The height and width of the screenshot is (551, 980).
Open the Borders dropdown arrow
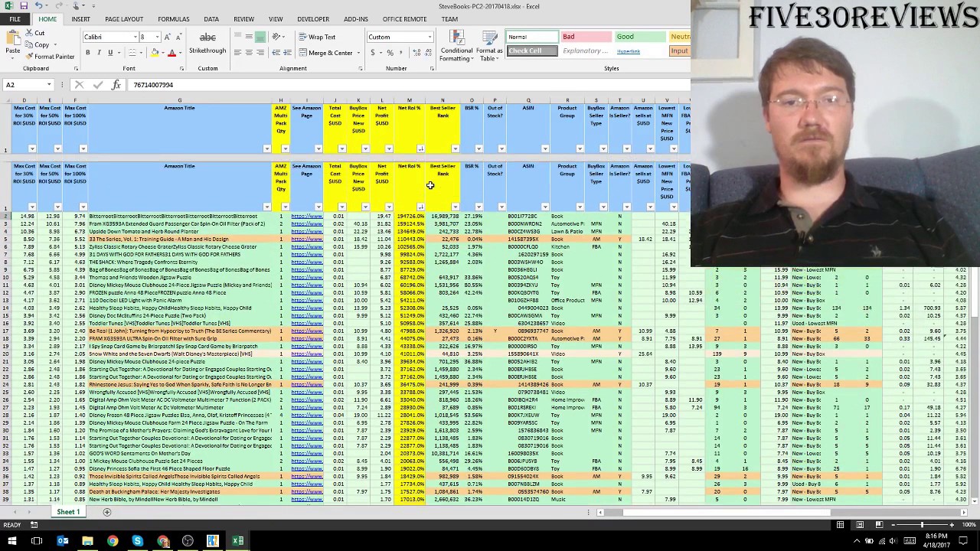(142, 53)
